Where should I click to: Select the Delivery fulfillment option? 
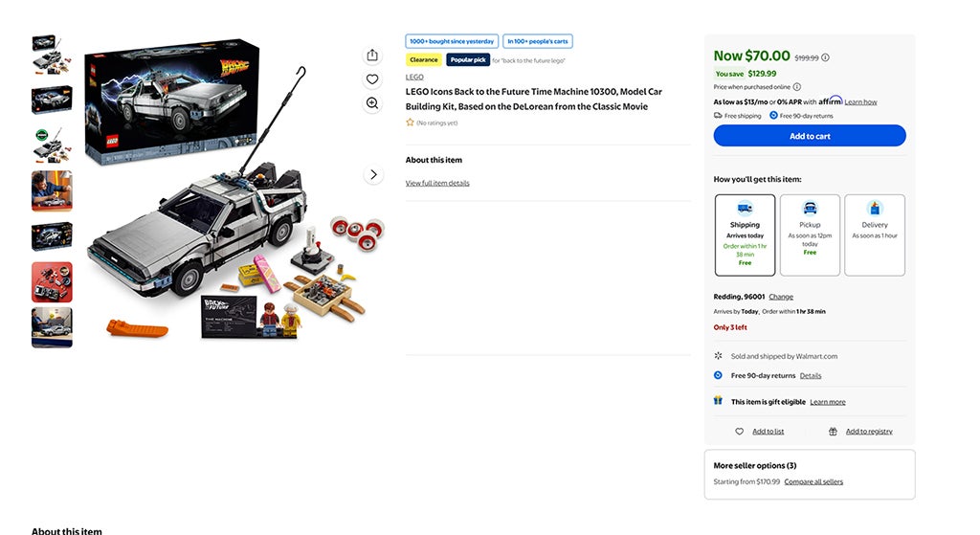(875, 235)
